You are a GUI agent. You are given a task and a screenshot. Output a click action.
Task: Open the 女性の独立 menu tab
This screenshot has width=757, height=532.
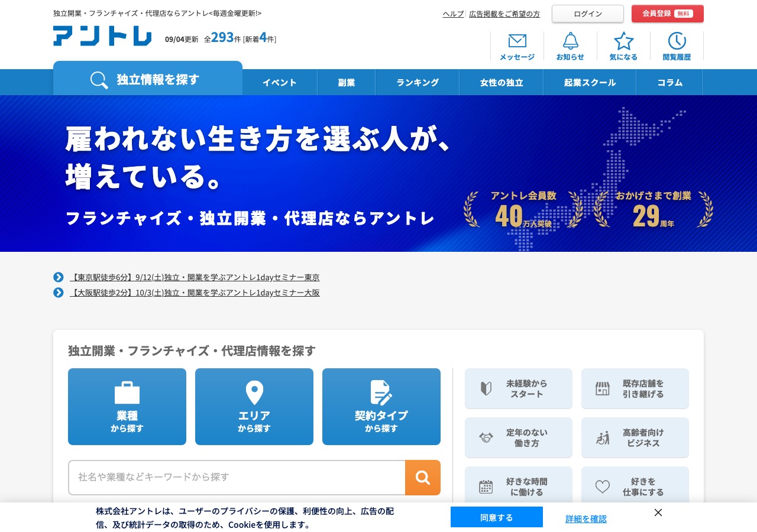(x=502, y=82)
